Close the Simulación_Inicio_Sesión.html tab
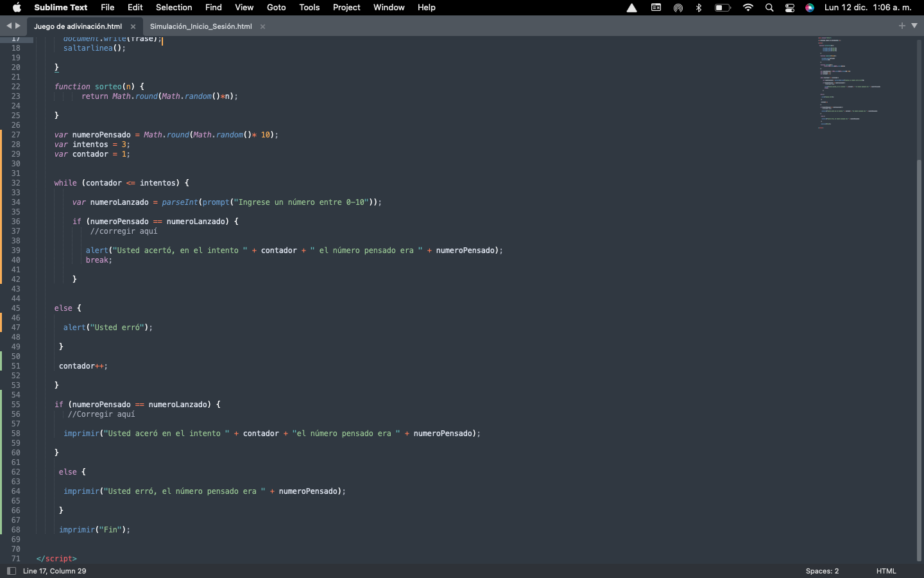The image size is (924, 578). (x=262, y=27)
